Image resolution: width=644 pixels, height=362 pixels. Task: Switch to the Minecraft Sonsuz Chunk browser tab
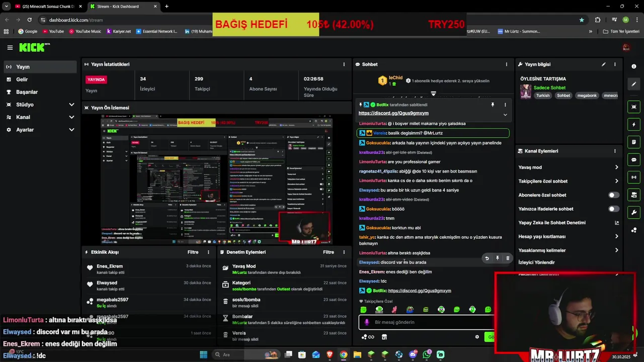pyautogui.click(x=48, y=7)
